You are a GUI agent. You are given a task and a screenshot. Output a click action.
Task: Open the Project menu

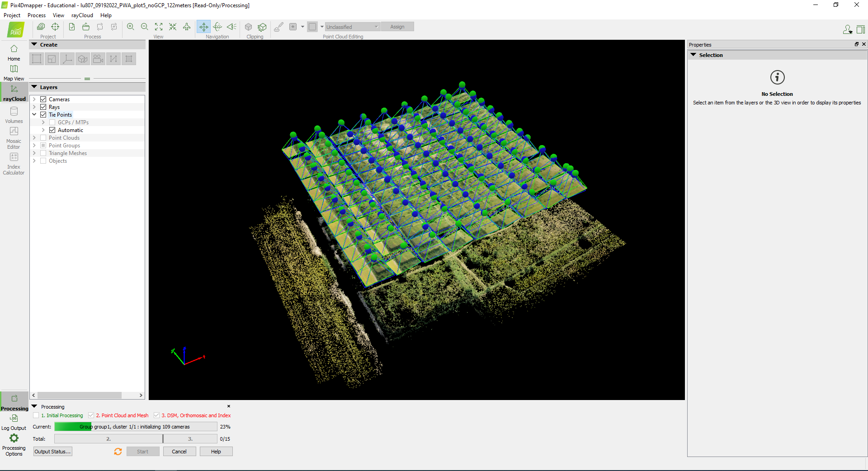pyautogui.click(x=12, y=15)
